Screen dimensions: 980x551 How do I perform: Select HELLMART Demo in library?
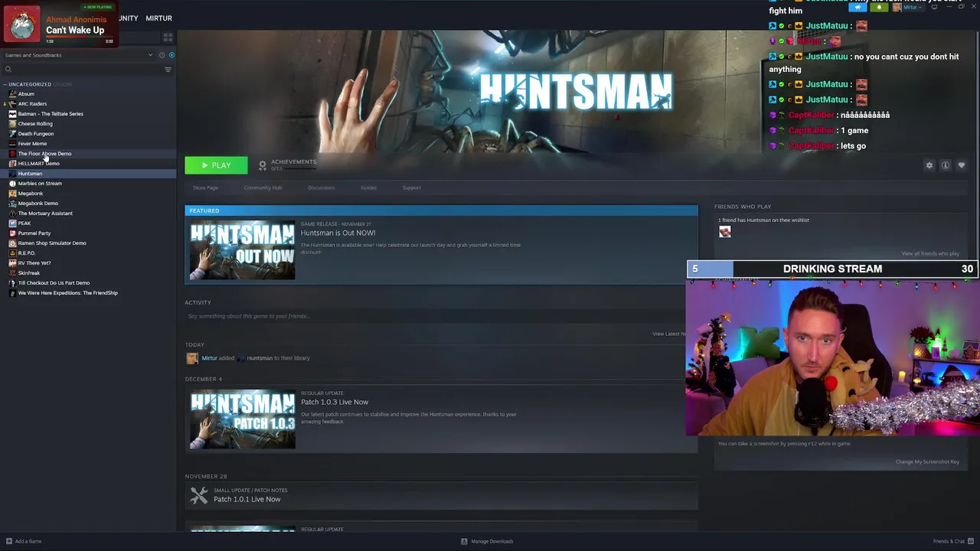pos(38,164)
